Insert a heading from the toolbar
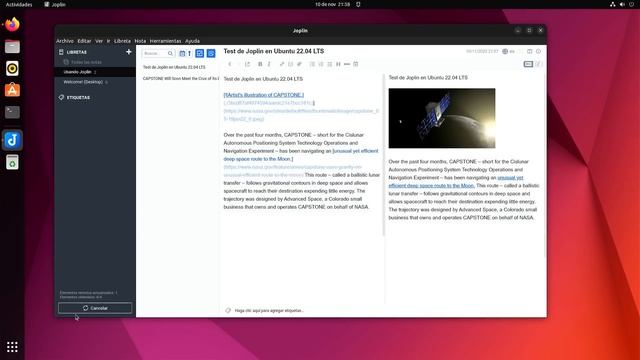The height and width of the screenshot is (360, 640). pyautogui.click(x=338, y=64)
